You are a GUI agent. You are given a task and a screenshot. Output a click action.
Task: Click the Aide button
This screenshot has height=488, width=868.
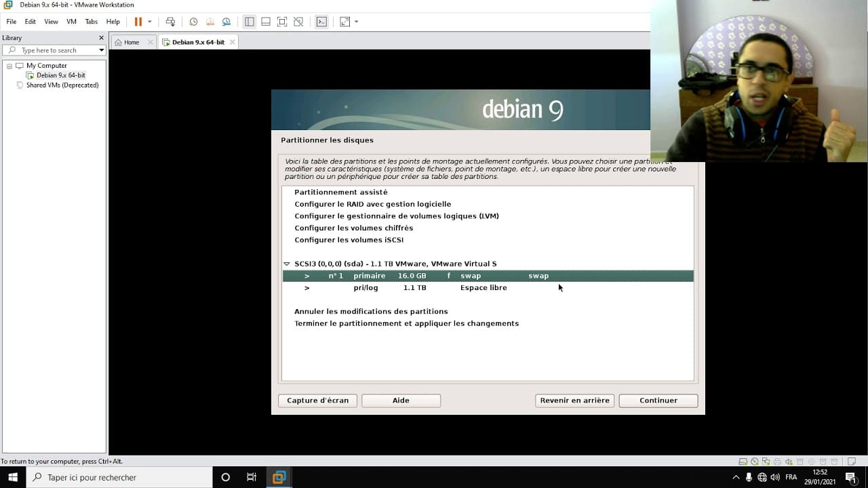coord(401,401)
